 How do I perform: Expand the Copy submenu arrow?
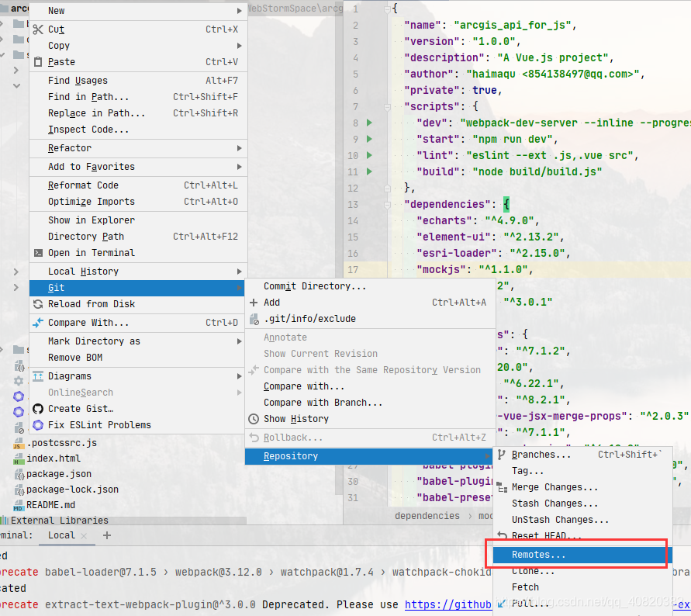click(x=240, y=46)
